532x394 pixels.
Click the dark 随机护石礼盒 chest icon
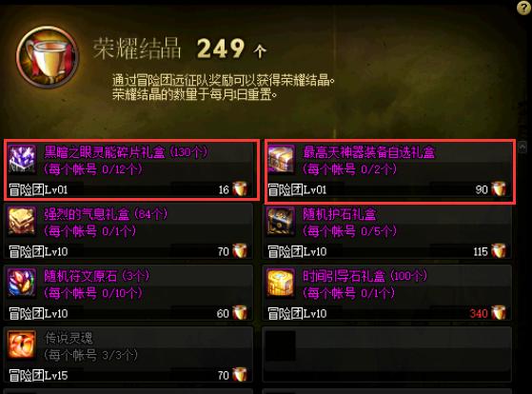(x=281, y=221)
